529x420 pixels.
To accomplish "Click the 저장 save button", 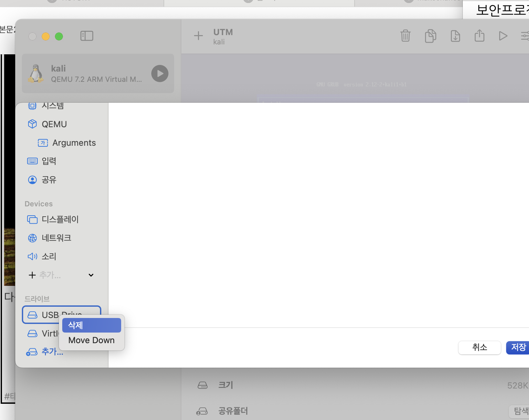I will tap(518, 347).
